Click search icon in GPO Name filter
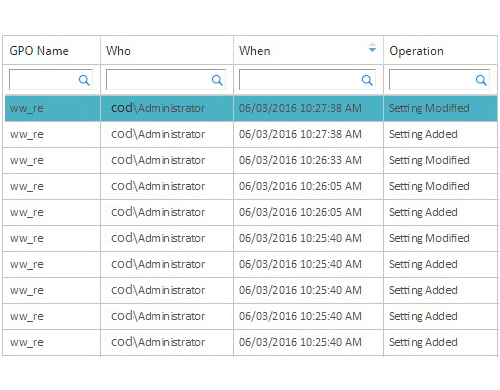500x390 pixels. [x=84, y=80]
